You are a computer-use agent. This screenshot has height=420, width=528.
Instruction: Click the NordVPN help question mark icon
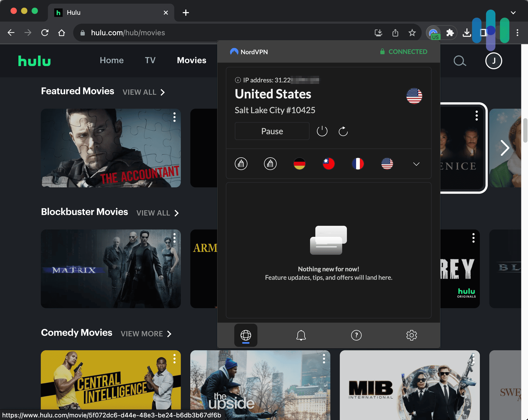pos(356,335)
